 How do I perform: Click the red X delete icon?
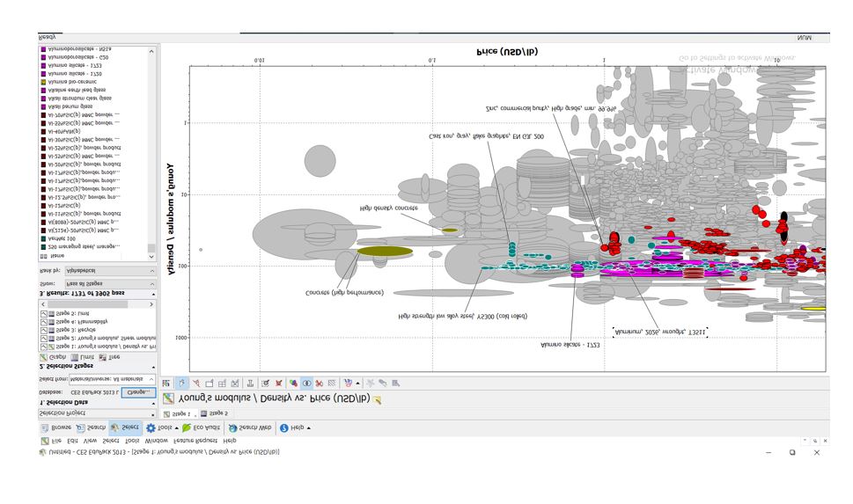[278, 383]
